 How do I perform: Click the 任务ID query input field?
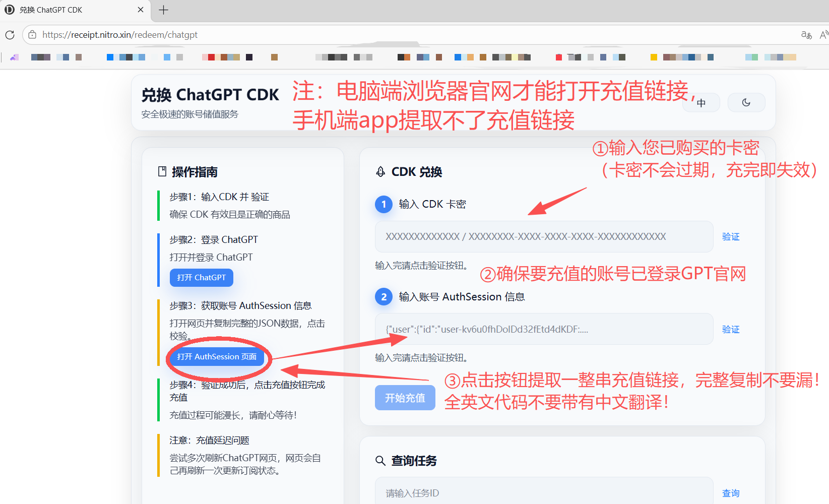pos(544,493)
